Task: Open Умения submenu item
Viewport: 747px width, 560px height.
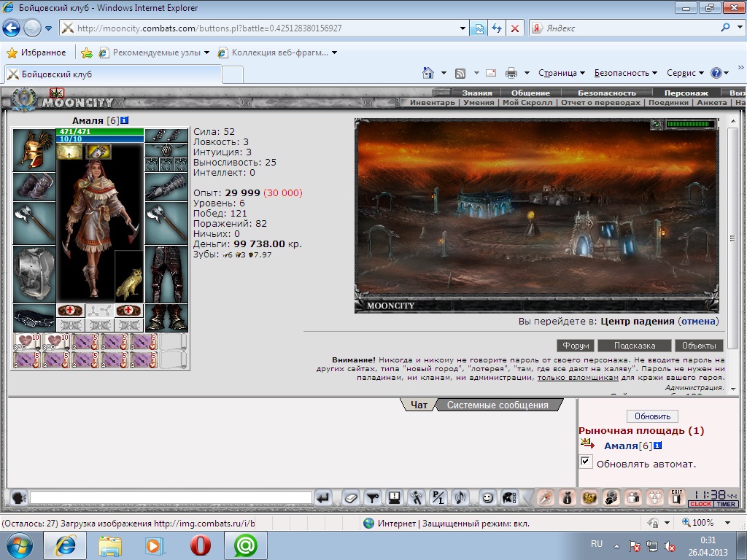Action: pos(479,102)
